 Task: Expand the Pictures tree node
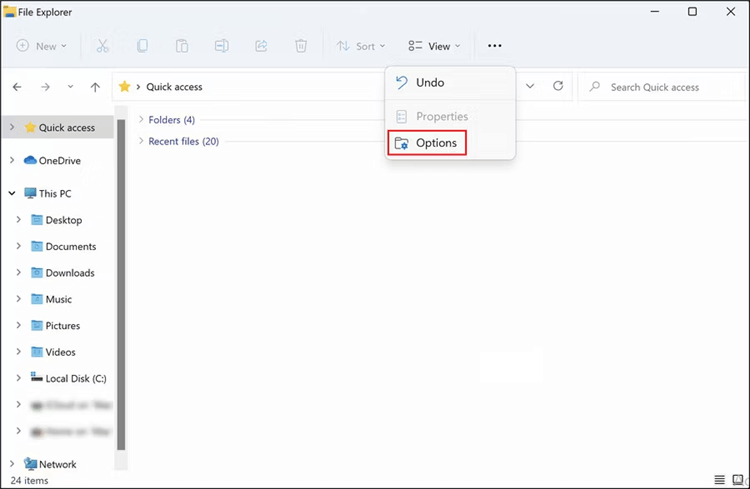tap(19, 325)
